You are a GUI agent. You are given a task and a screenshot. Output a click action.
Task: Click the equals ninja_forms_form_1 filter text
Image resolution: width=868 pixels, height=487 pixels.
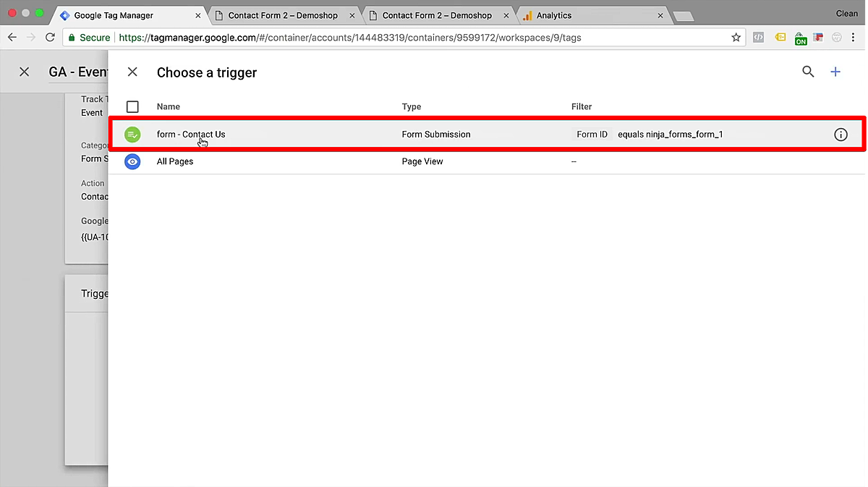[671, 135]
